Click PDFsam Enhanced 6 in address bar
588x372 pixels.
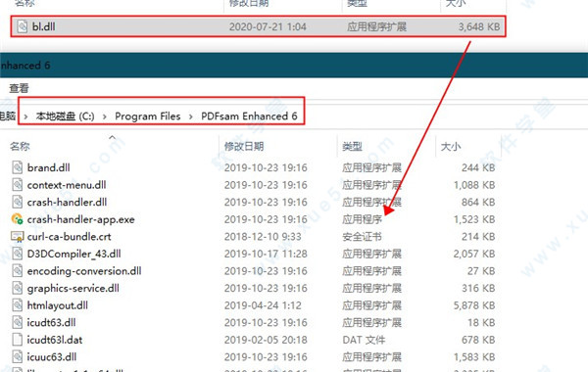pos(249,116)
